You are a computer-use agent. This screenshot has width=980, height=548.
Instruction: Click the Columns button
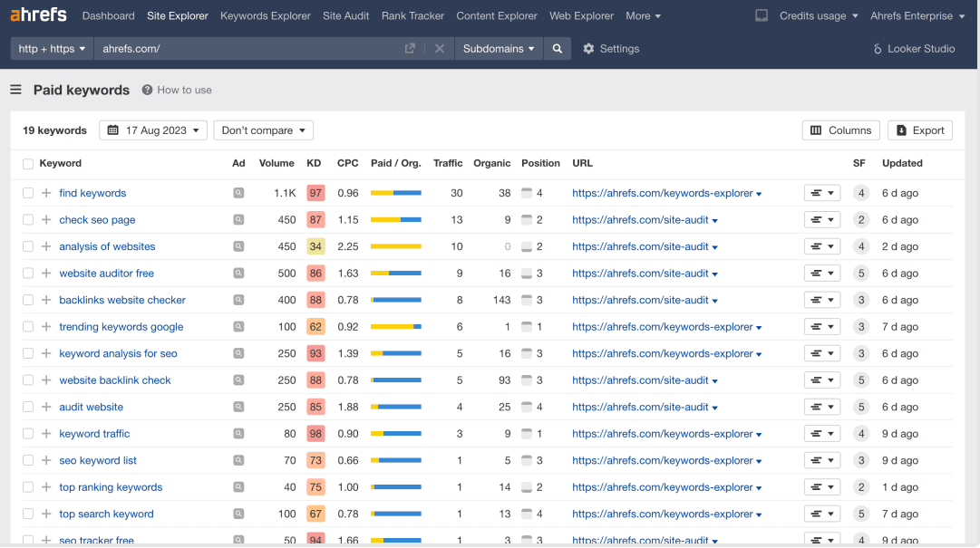[x=840, y=130]
